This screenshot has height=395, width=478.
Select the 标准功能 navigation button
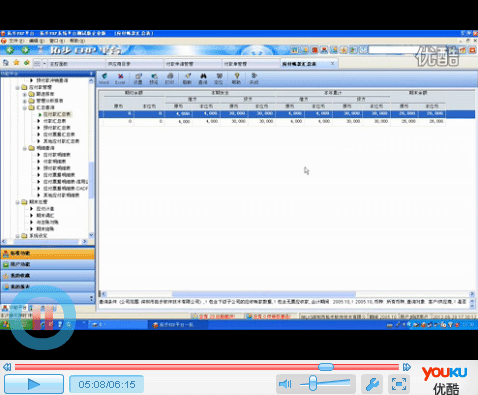[x=48, y=254]
